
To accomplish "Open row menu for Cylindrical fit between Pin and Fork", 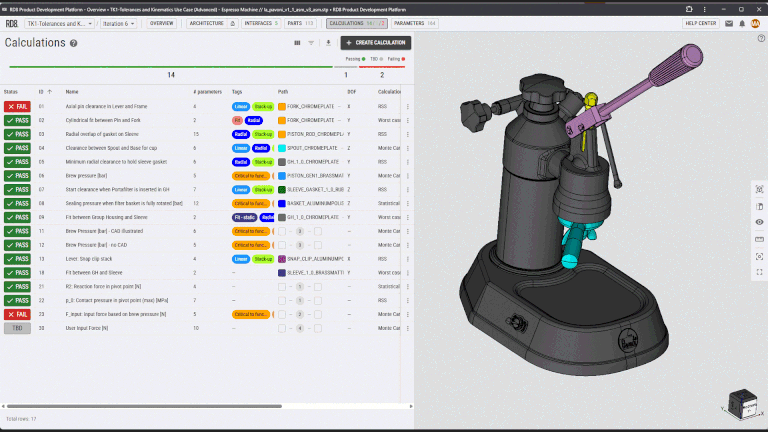I will (408, 120).
